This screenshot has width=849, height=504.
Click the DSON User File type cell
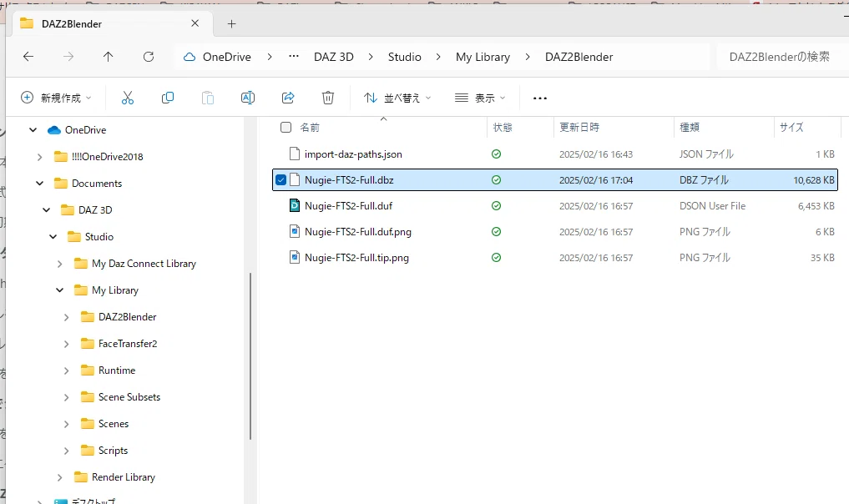713,206
